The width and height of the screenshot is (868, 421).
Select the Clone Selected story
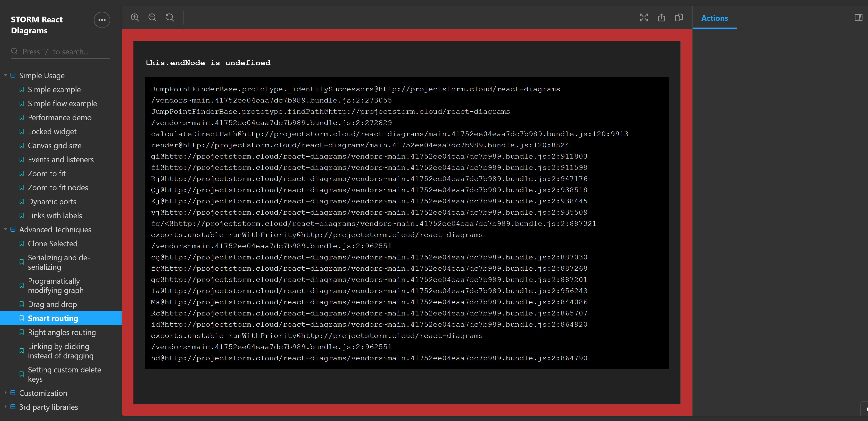pos(52,243)
